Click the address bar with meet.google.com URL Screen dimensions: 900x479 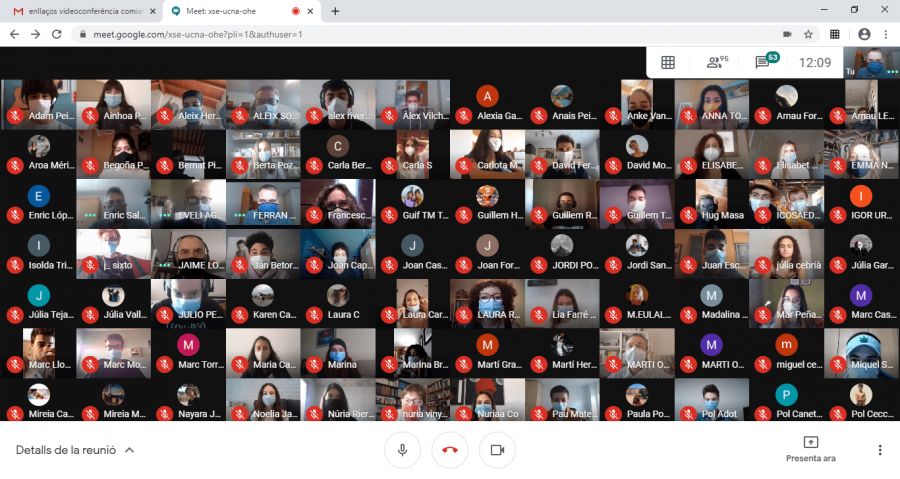[x=400, y=34]
